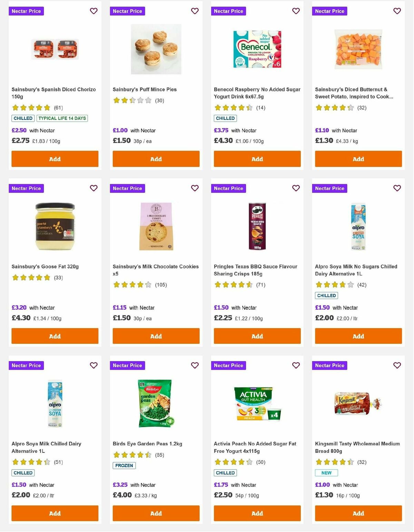Click the heart icon for Goose Fat

[x=93, y=188]
